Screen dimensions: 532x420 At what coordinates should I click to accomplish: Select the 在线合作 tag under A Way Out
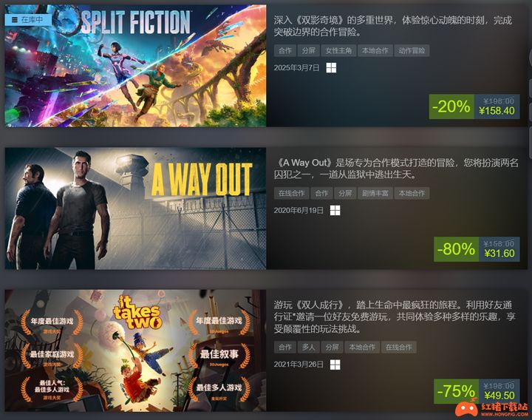pyautogui.click(x=291, y=193)
